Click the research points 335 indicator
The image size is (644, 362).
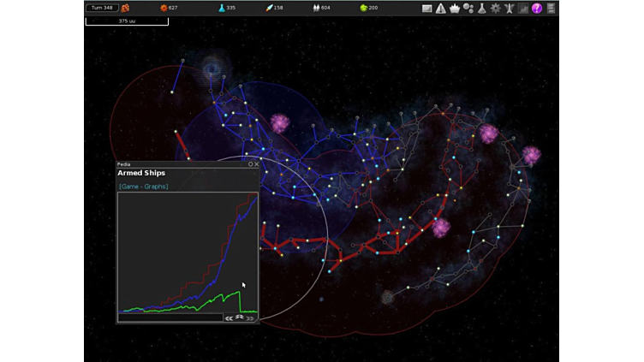coord(227,8)
